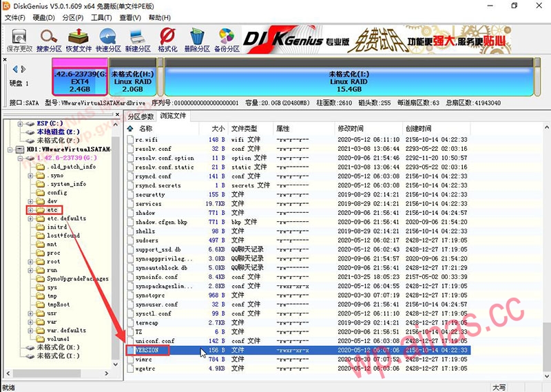Click the tree panel horizontal scrollbar thumb
This screenshot has height=392, width=551.
click(x=47, y=373)
